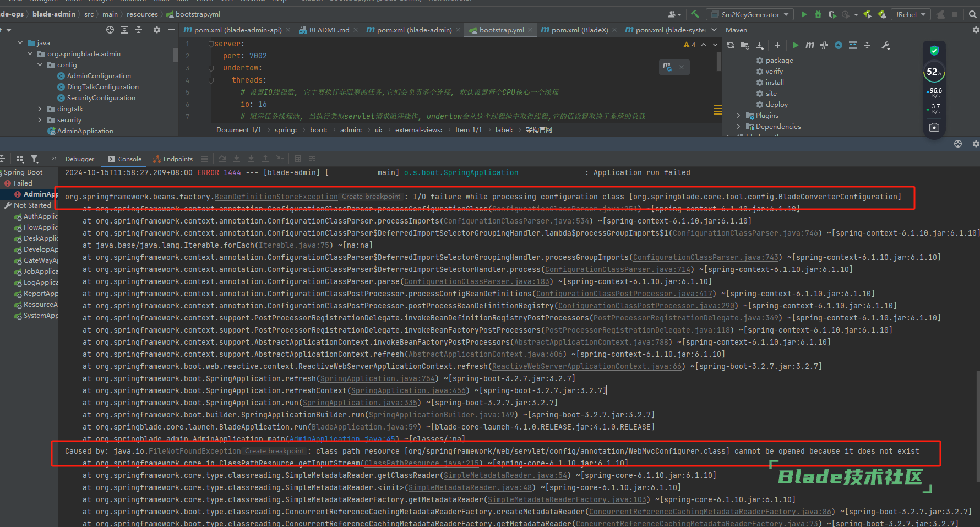
Task: Open SpringApplication.java:754 stack link
Action: point(378,378)
